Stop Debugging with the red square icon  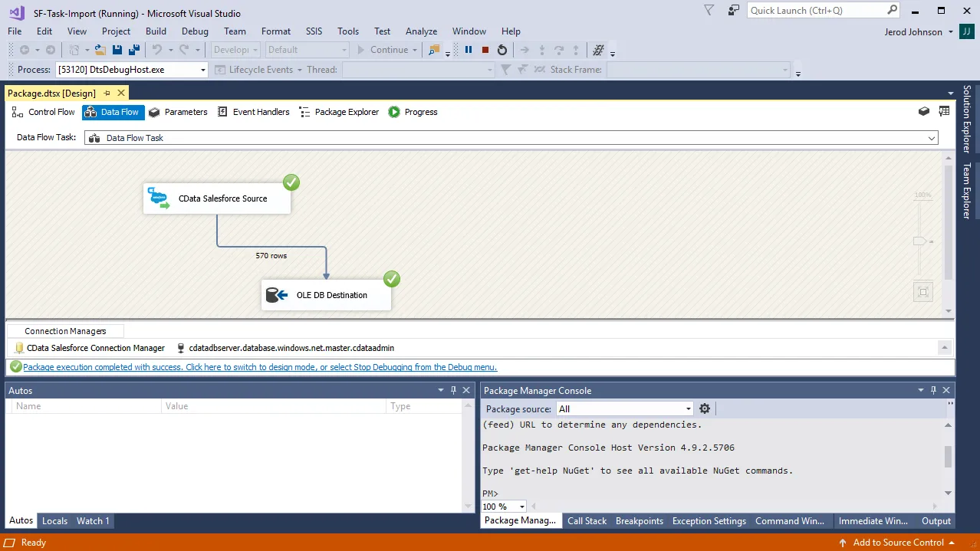tap(487, 49)
